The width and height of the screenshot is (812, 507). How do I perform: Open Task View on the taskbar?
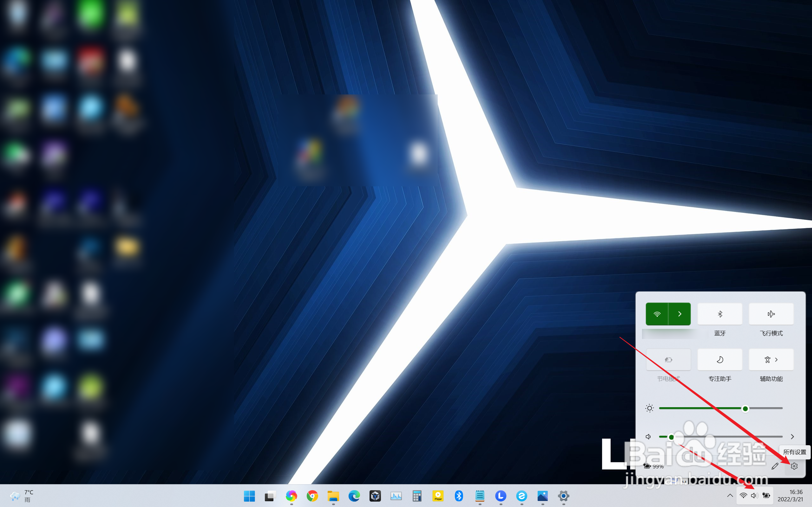[270, 496]
